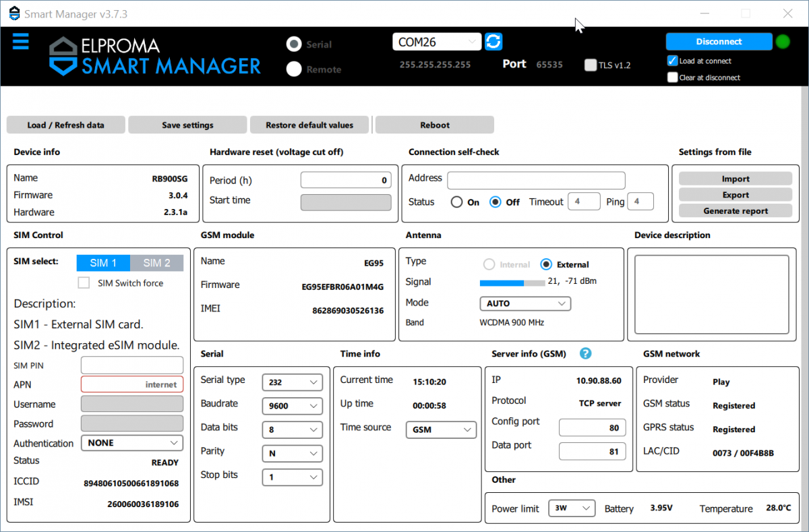Switch to the SIM 2 tab

156,263
